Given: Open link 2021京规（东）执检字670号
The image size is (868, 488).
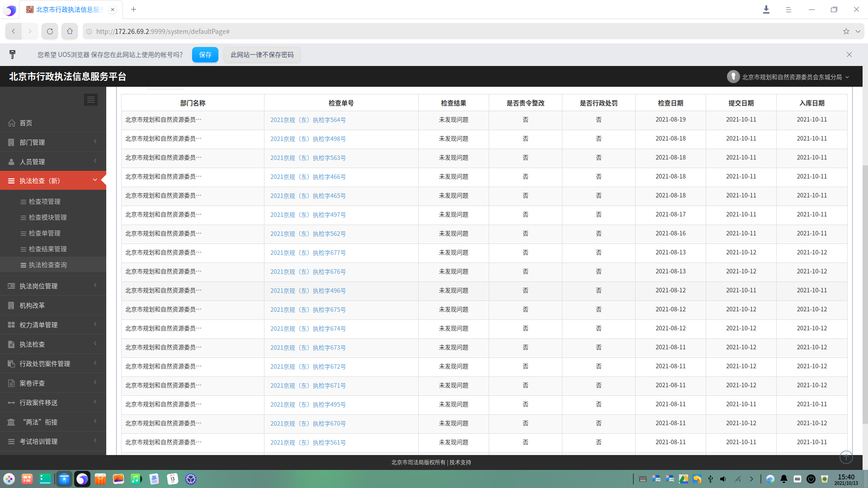Looking at the screenshot, I should click(308, 423).
